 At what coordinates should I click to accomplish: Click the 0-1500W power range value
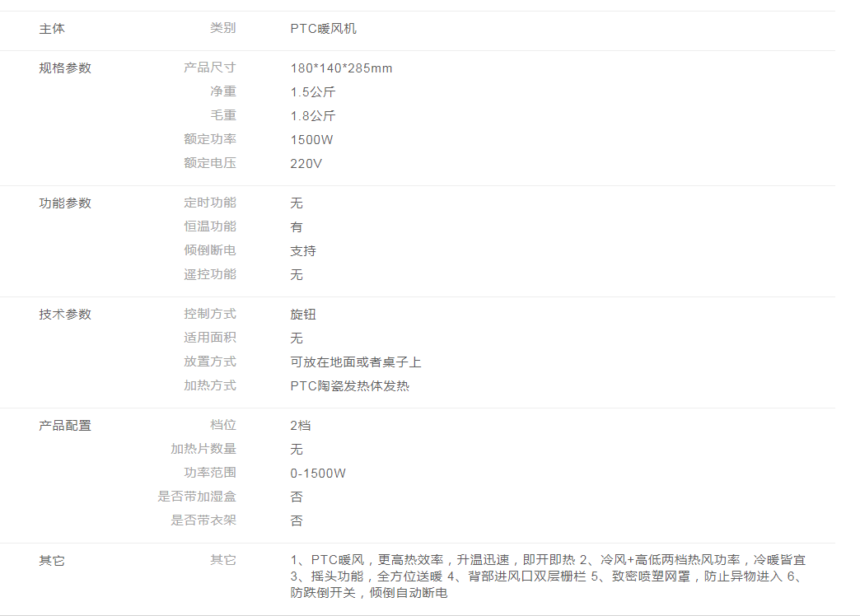[318, 474]
